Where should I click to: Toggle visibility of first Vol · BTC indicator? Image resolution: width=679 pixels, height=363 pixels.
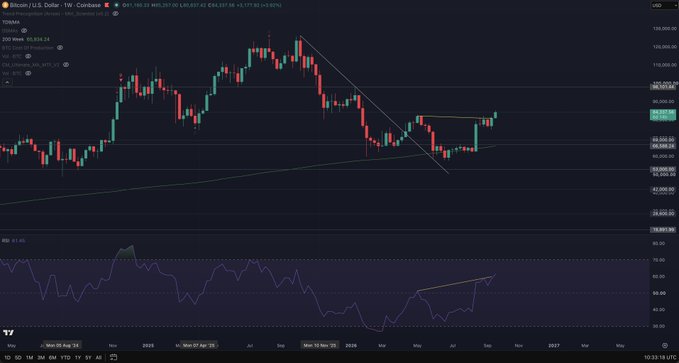(x=28, y=56)
